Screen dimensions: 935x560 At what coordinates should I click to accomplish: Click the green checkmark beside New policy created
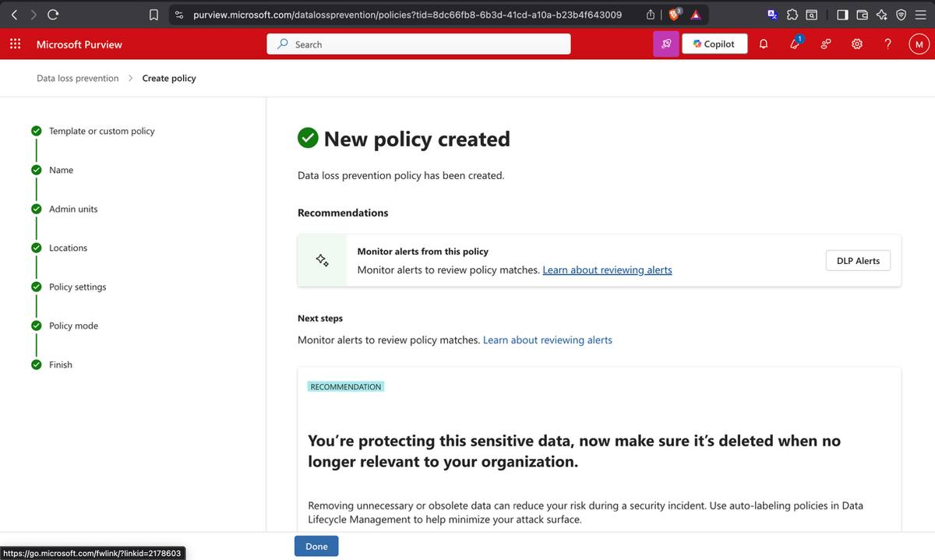(308, 138)
